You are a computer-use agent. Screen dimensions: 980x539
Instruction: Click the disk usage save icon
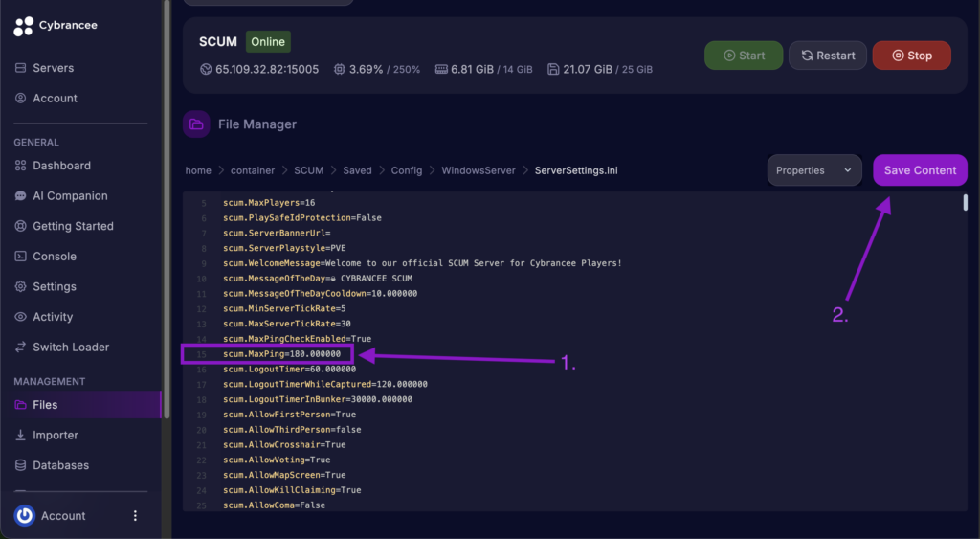click(553, 69)
